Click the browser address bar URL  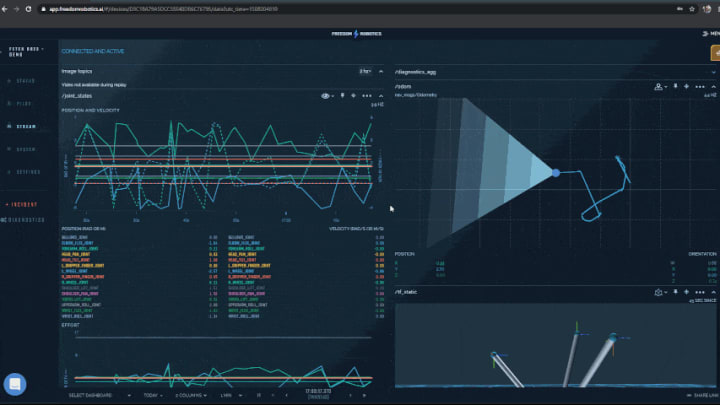click(163, 9)
